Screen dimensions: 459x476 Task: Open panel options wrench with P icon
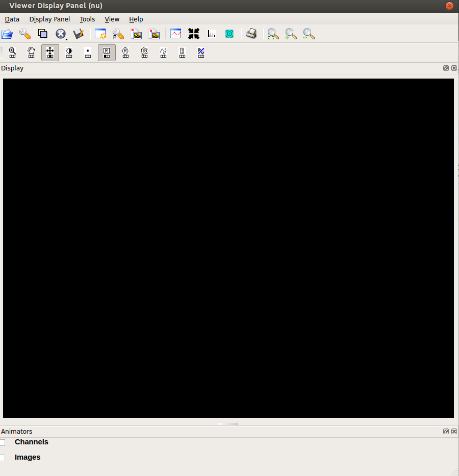tap(118, 34)
